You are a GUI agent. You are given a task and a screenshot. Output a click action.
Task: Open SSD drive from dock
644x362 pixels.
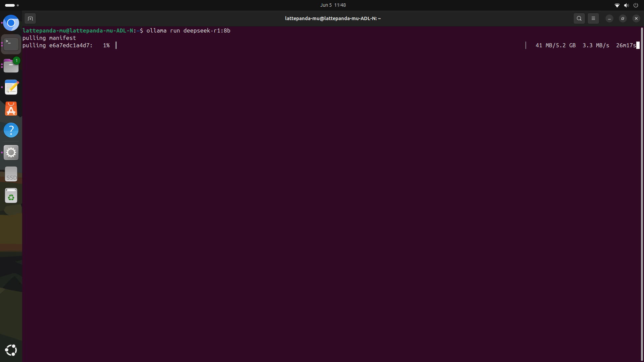point(11,174)
